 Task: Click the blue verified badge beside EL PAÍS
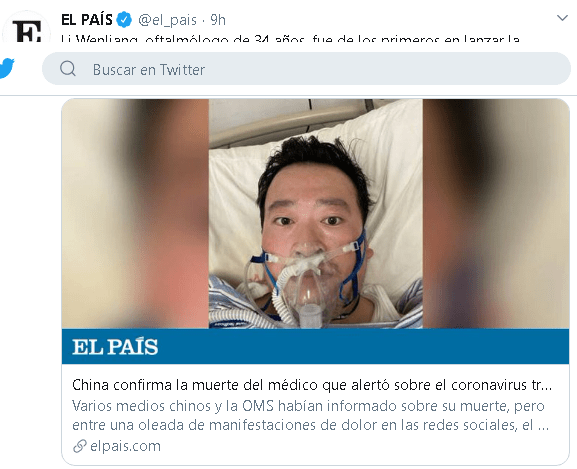[124, 20]
